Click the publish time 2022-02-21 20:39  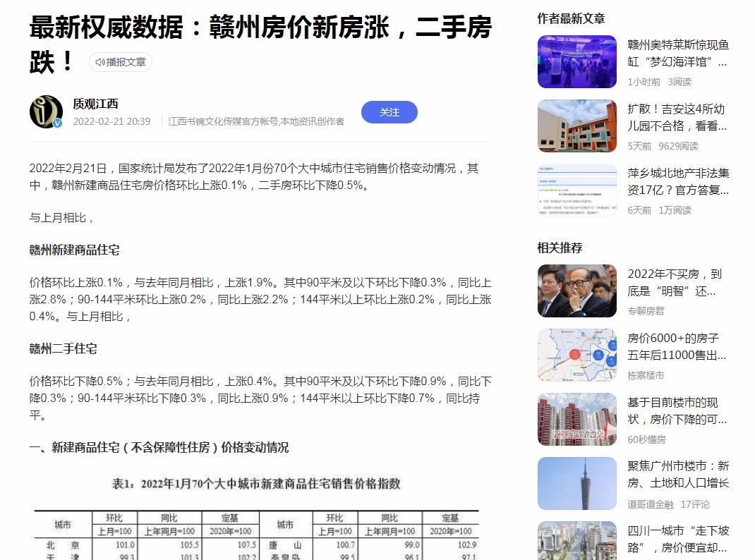pos(111,121)
